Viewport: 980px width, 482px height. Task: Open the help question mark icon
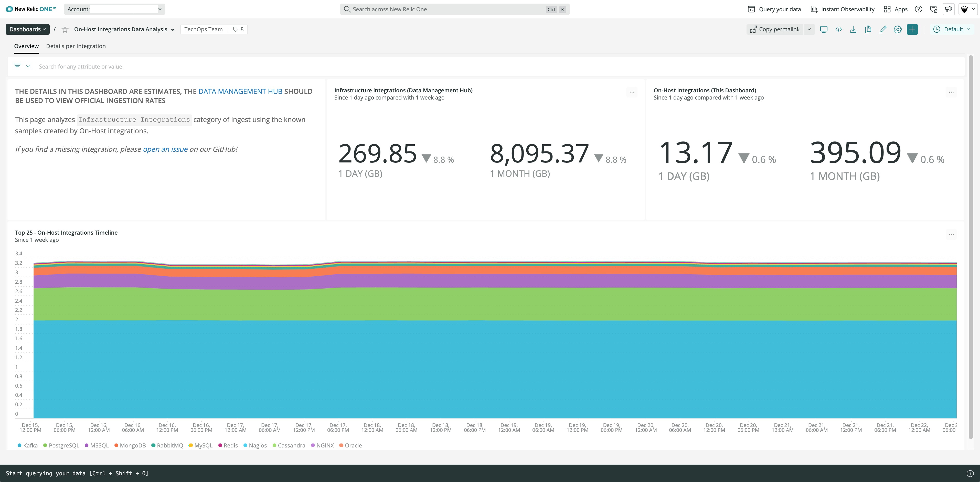918,9
